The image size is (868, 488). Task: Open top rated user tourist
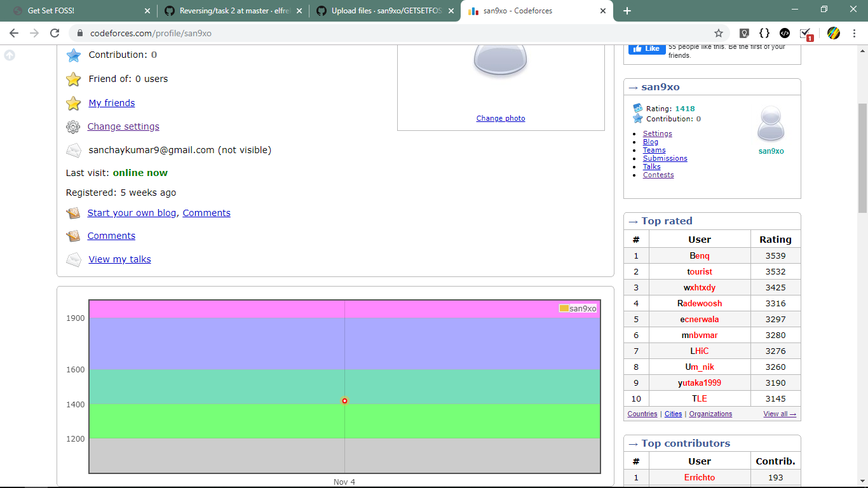pyautogui.click(x=700, y=271)
